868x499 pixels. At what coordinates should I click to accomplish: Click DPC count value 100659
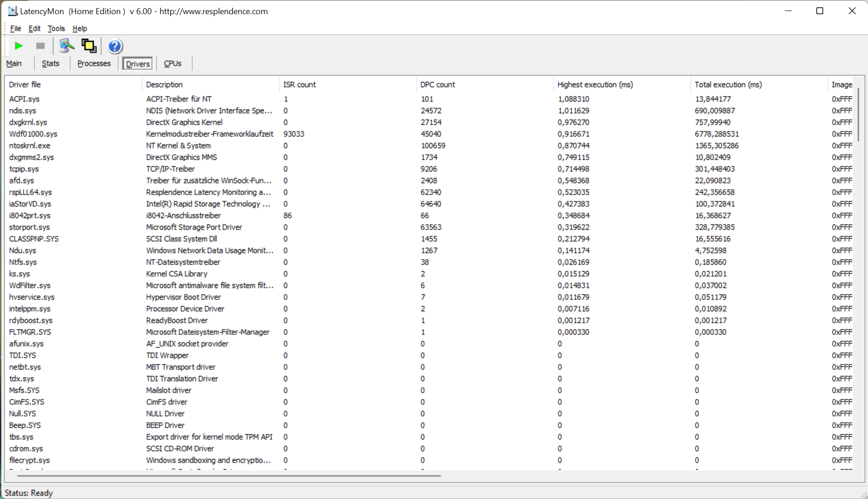[x=433, y=145]
